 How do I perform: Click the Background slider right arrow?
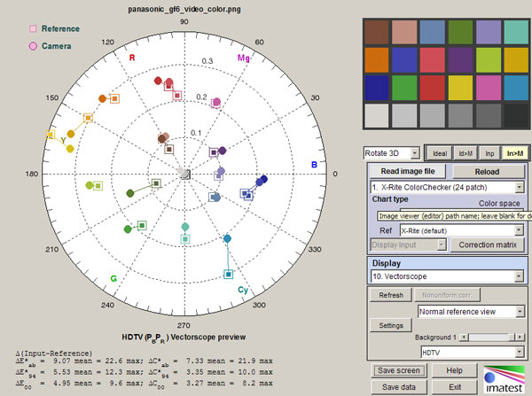coord(520,337)
